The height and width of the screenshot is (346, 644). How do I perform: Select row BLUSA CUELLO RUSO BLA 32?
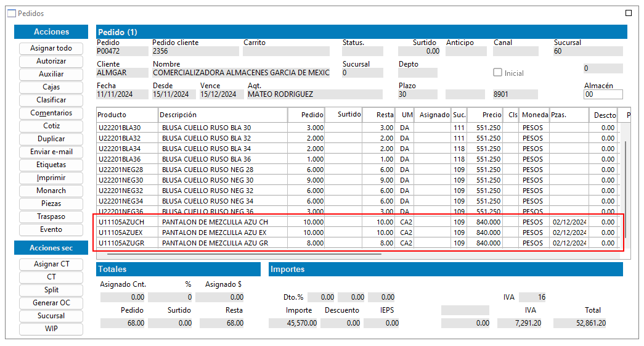[x=357, y=139]
